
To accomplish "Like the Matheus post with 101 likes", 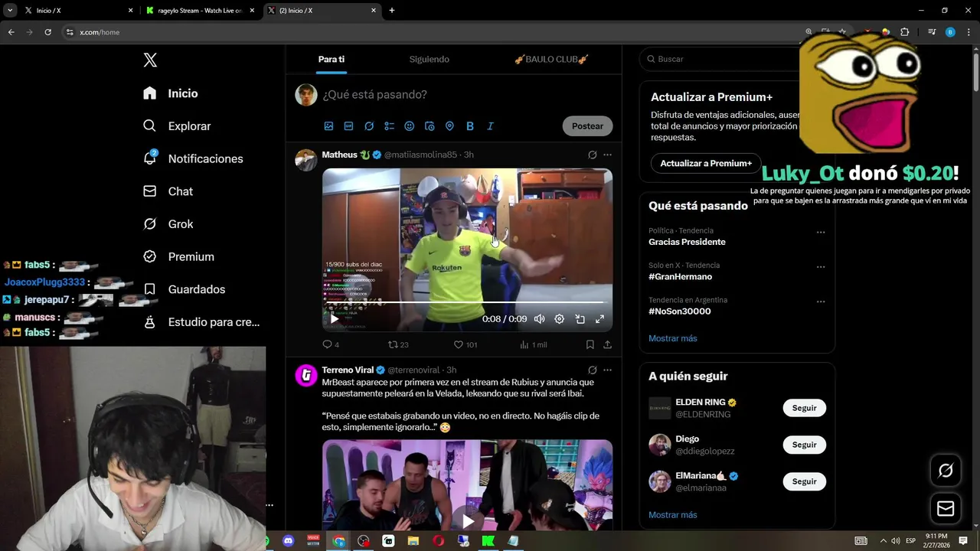I will click(x=465, y=344).
